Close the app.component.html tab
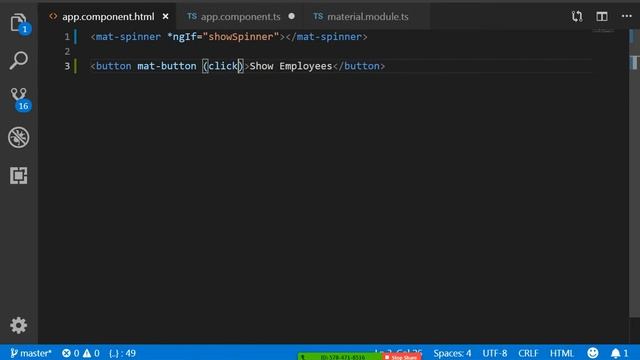This screenshot has width=640, height=360. pyautogui.click(x=165, y=16)
